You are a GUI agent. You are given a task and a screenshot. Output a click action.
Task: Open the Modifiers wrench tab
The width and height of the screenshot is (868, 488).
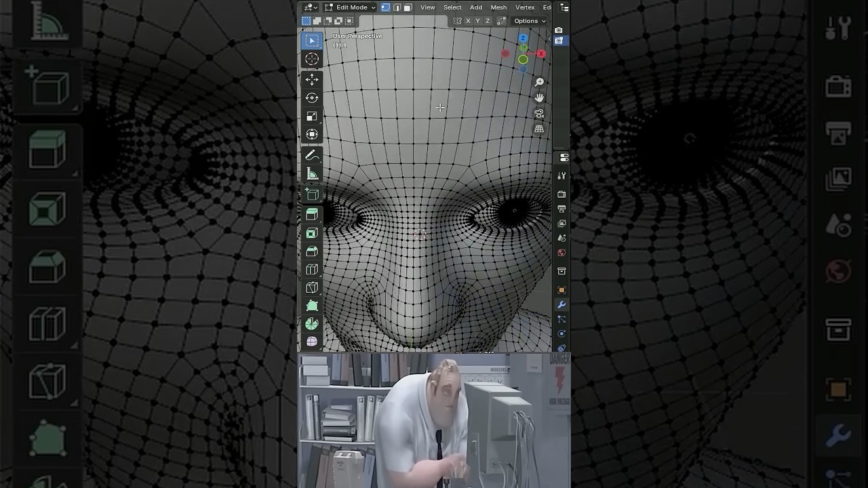[x=561, y=304]
